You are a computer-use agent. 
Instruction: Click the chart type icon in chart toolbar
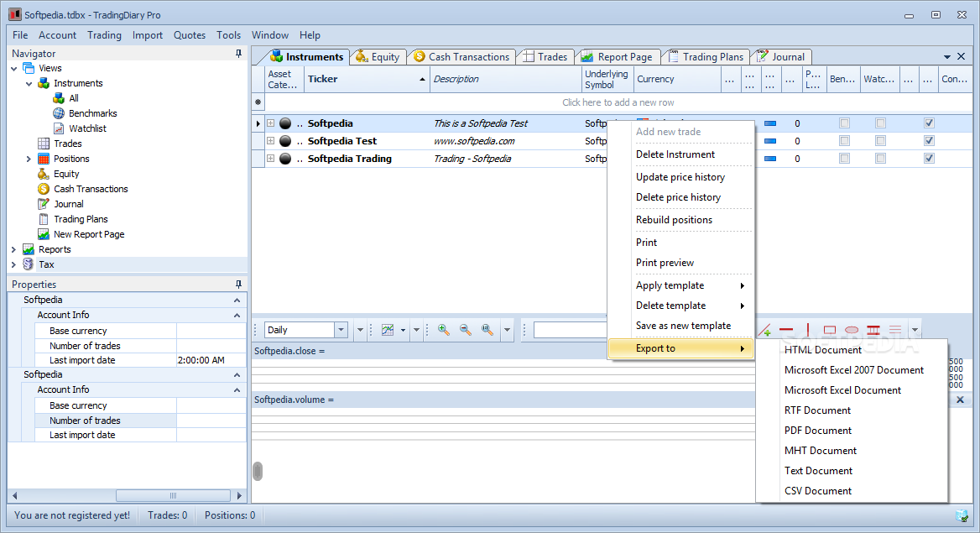(x=388, y=330)
